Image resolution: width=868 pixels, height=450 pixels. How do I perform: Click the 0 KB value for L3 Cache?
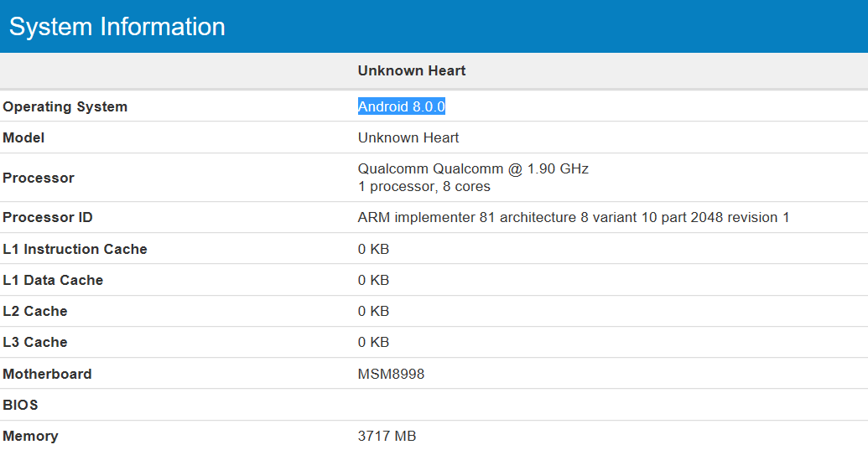click(x=373, y=342)
